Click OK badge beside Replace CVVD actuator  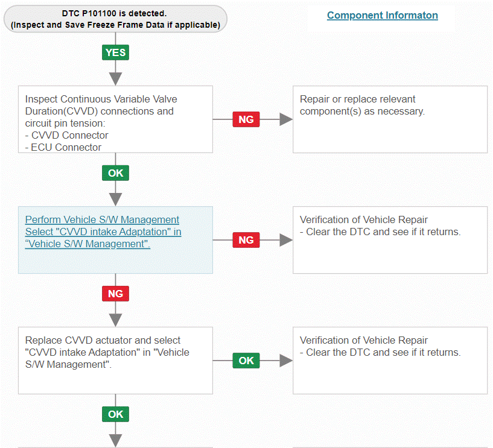click(246, 361)
